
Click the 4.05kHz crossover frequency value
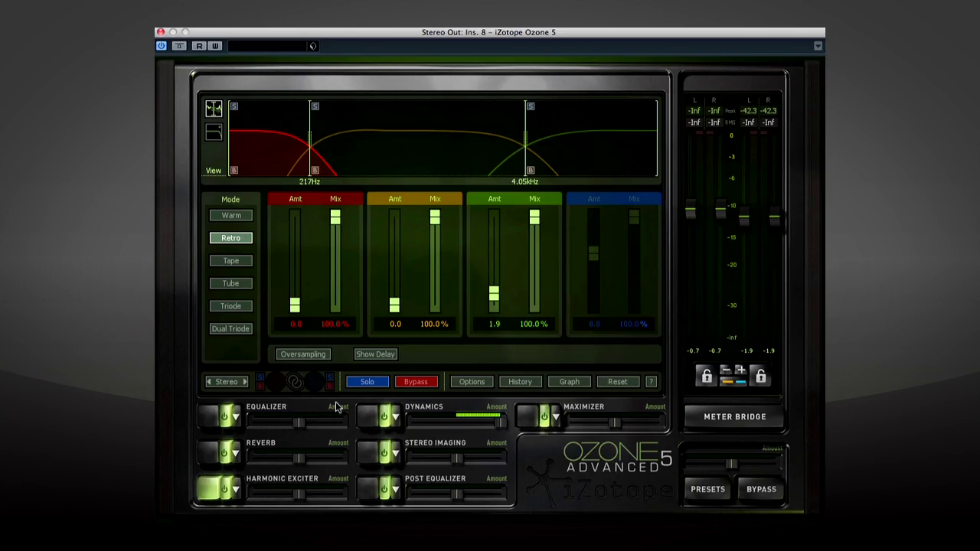524,182
